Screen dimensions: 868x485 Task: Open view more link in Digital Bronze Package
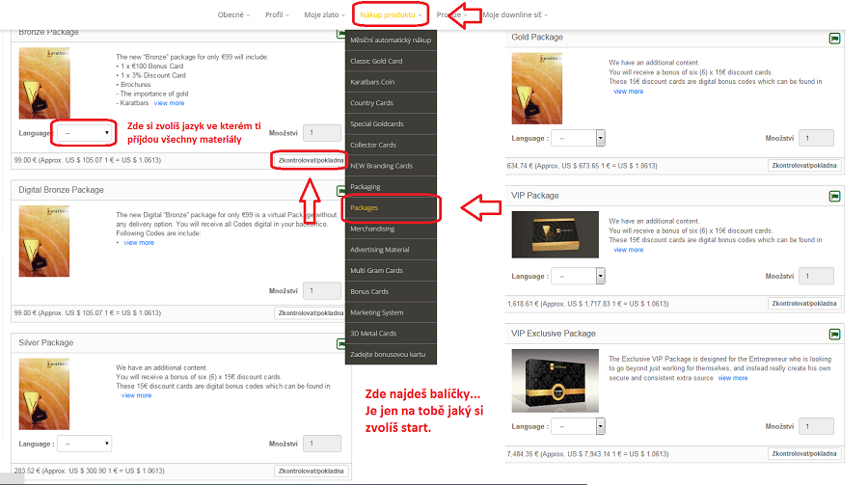(x=139, y=243)
